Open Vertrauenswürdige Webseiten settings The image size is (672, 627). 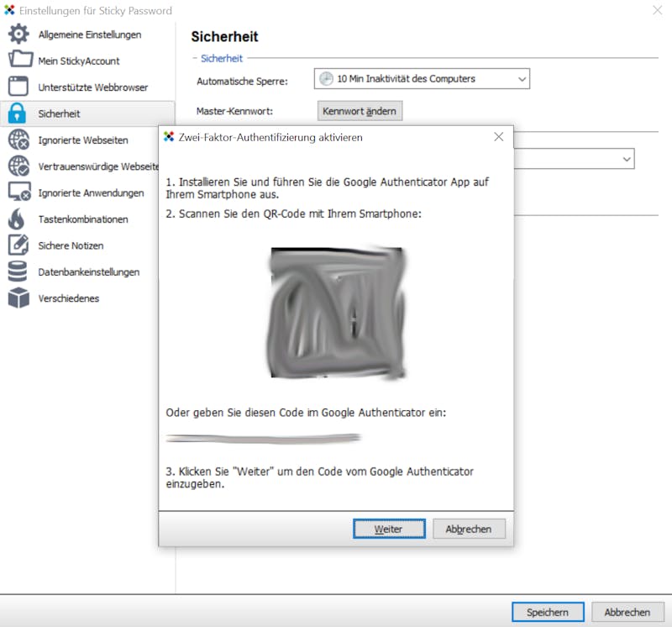point(98,166)
